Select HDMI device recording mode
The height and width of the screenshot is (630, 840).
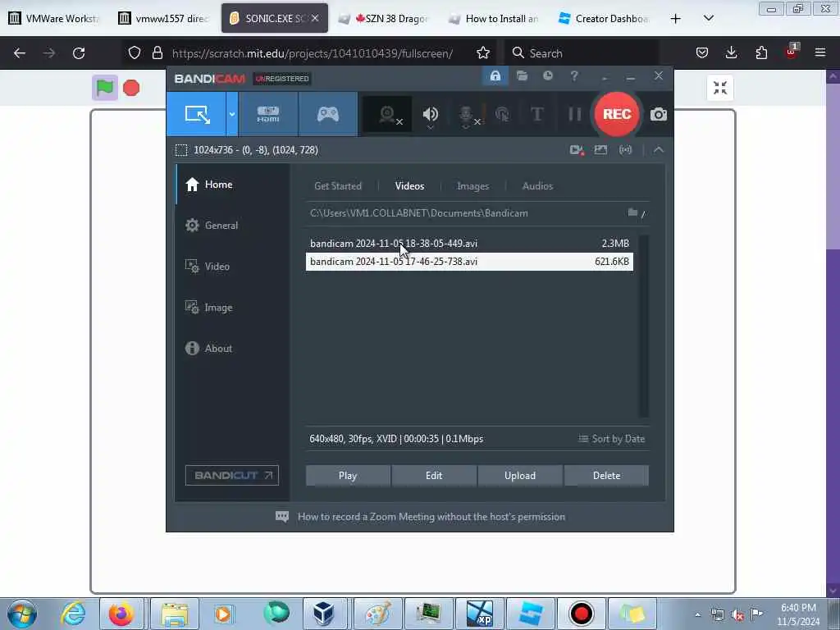pos(268,114)
